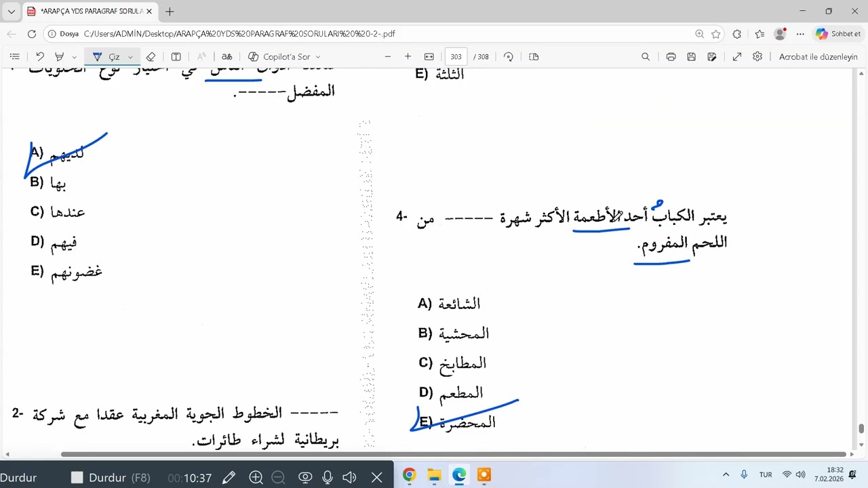Show hidden system tray icons
The height and width of the screenshot is (488, 868).
726,475
